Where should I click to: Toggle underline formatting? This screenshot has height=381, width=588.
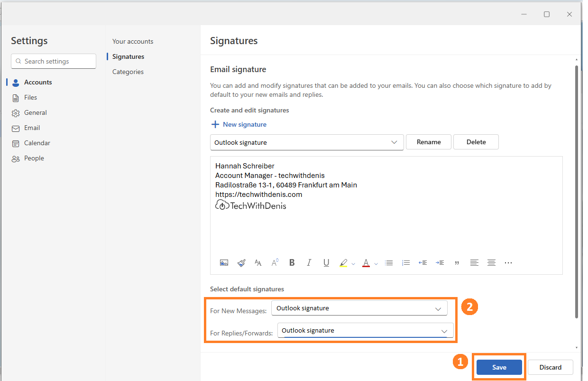click(x=326, y=262)
